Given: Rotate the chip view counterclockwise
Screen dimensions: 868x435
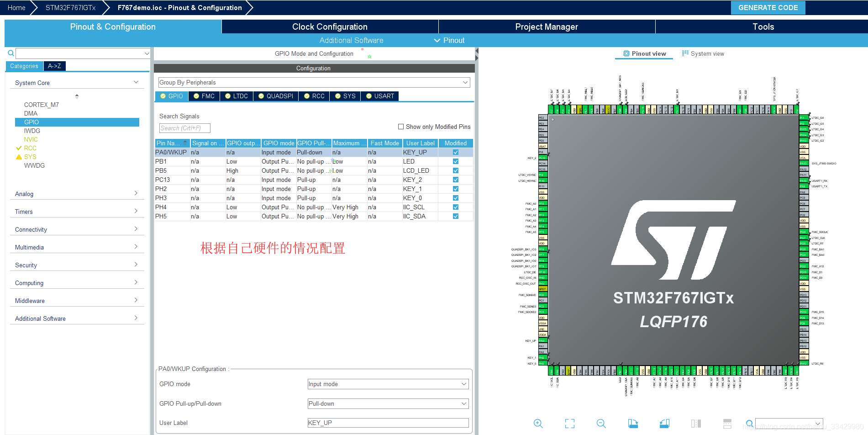Looking at the screenshot, I should click(664, 424).
